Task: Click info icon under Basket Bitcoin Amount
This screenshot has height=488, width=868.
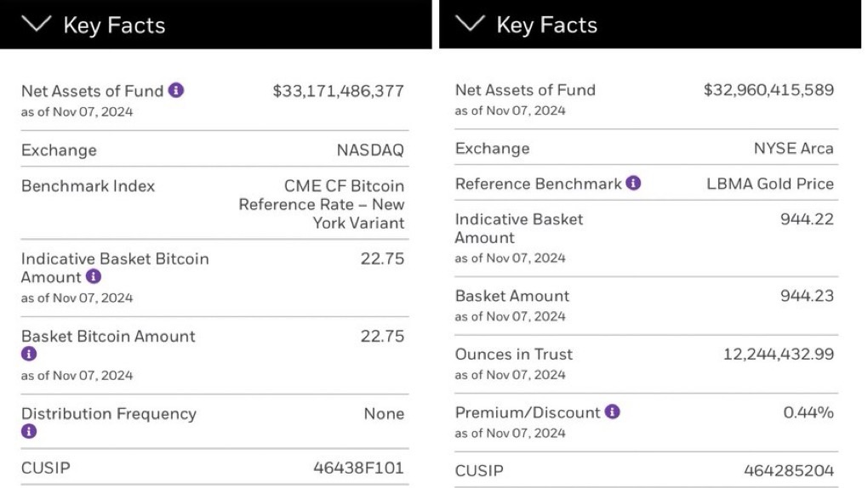Action: [x=29, y=355]
